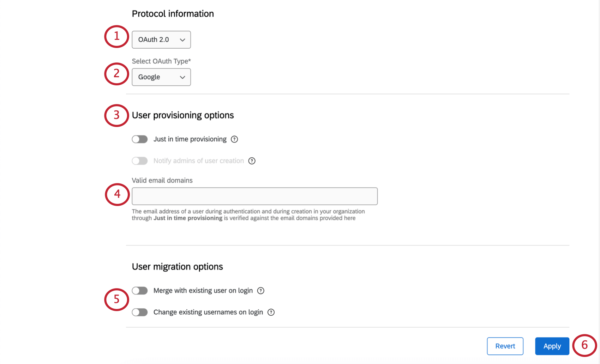600x364 pixels.
Task: Click the 'Change existing usernames on login' label
Action: (208, 312)
